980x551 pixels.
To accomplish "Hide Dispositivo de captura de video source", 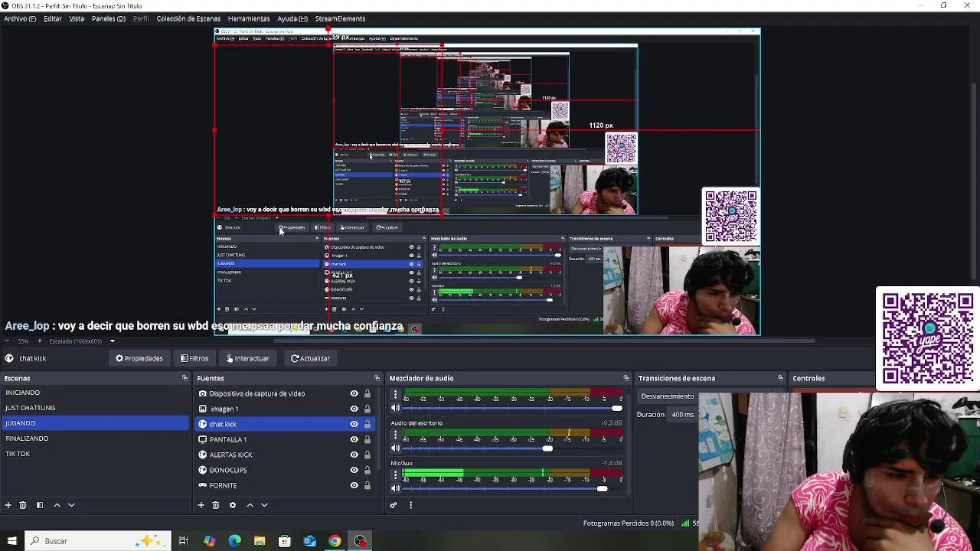I will point(354,393).
